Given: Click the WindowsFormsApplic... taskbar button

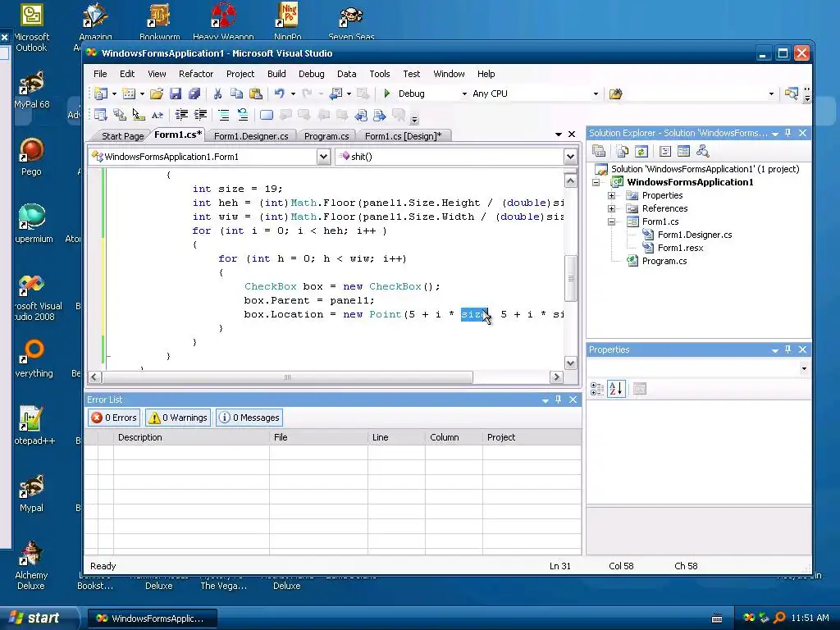Looking at the screenshot, I should tap(152, 619).
